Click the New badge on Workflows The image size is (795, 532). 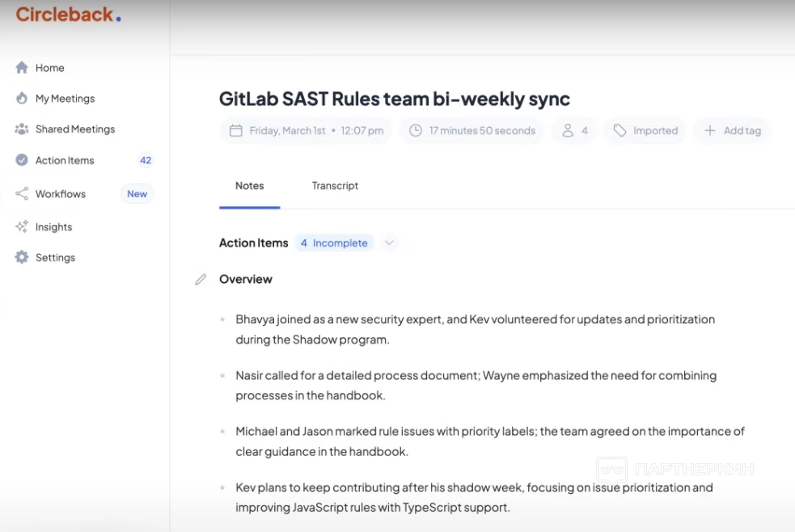coord(137,193)
